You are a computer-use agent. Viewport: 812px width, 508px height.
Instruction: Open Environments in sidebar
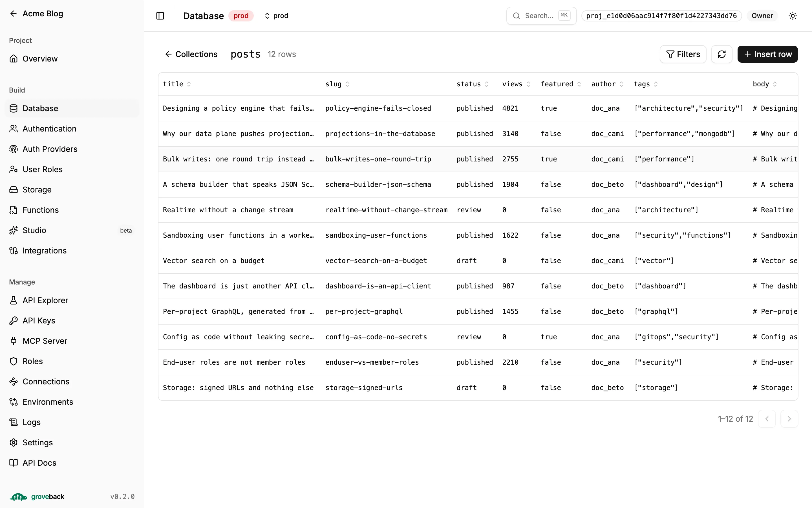tap(72, 402)
